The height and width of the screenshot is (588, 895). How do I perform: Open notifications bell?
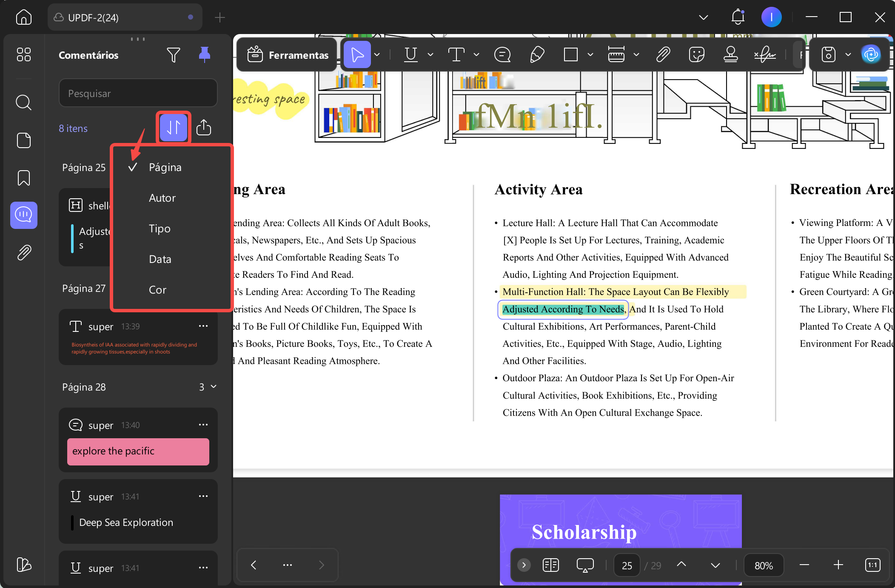[738, 17]
